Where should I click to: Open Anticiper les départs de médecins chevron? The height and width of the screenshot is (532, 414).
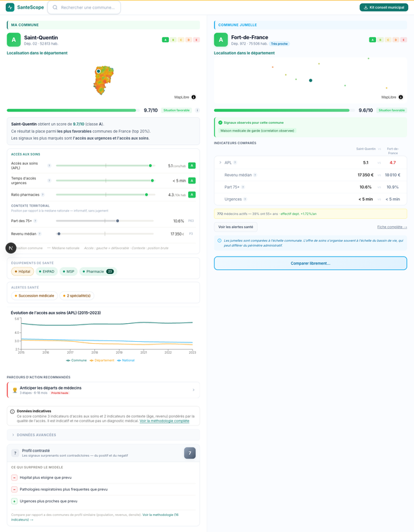pos(193,390)
